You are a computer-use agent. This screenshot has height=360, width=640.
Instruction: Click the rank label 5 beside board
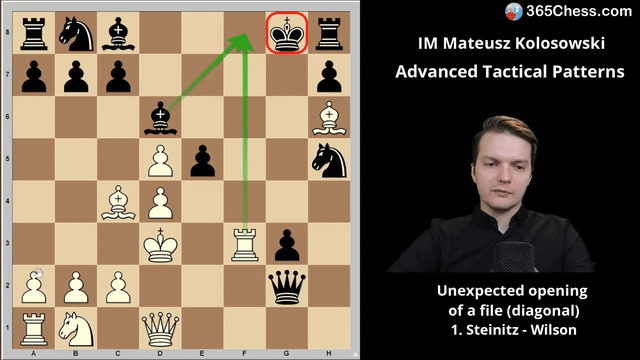[x=7, y=159]
